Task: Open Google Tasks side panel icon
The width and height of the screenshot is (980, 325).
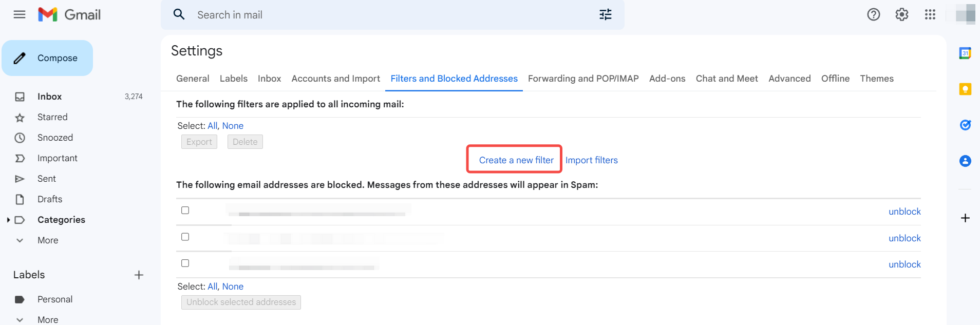Action: tap(965, 125)
